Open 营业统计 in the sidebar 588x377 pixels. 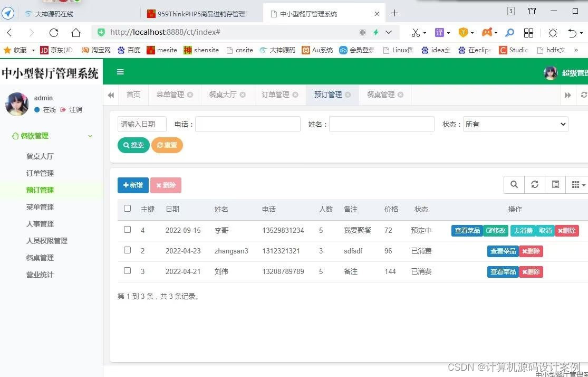pyautogui.click(x=40, y=275)
